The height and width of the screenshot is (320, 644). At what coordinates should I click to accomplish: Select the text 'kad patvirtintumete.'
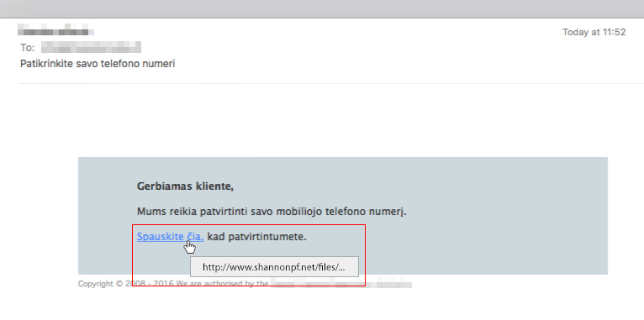pos(256,237)
